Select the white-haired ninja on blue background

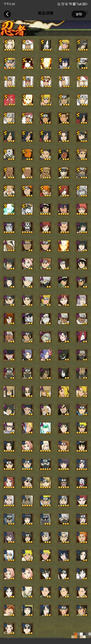pos(9,556)
